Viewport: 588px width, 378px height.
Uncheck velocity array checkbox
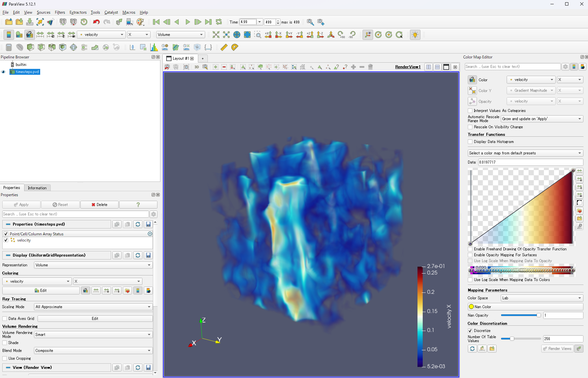point(6,240)
